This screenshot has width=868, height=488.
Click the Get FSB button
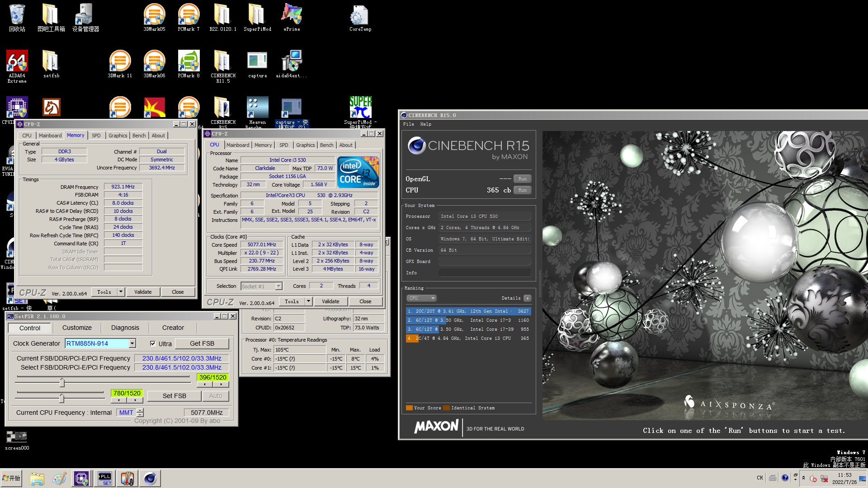(202, 343)
